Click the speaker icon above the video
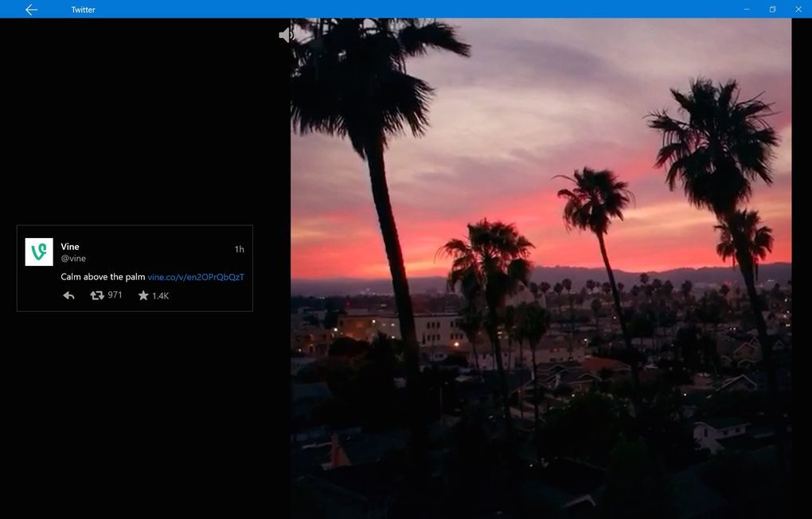Viewport: 812px width, 519px height. [x=287, y=34]
